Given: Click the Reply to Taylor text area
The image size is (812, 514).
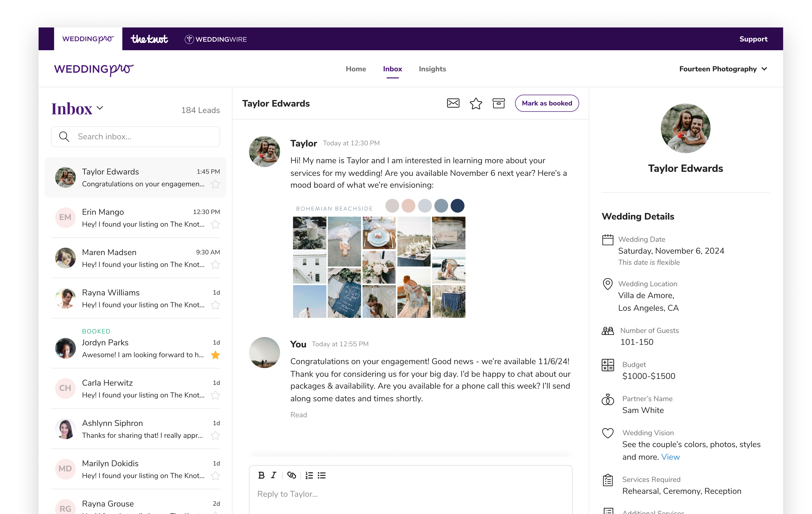Looking at the screenshot, I should click(x=410, y=494).
